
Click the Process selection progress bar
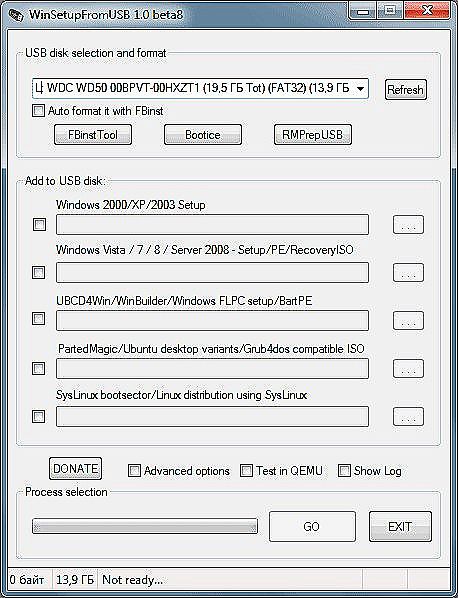coord(145,526)
